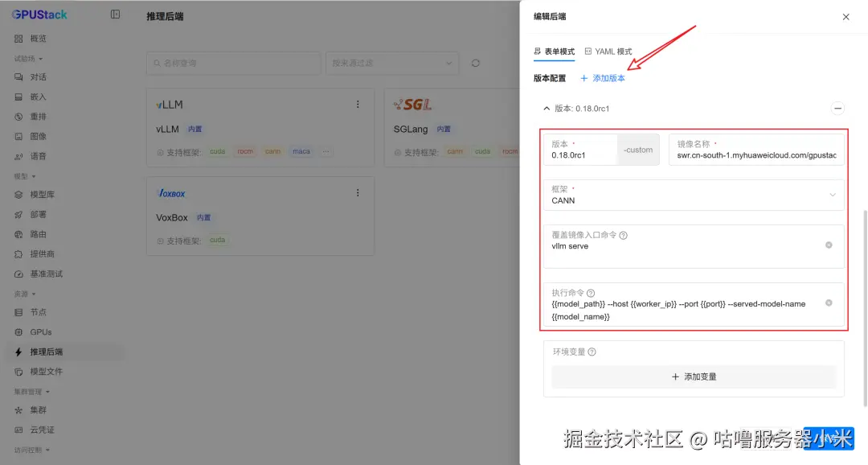The height and width of the screenshot is (465, 868).
Task: Click the drawer vertical scrollbar
Action: tap(865, 307)
